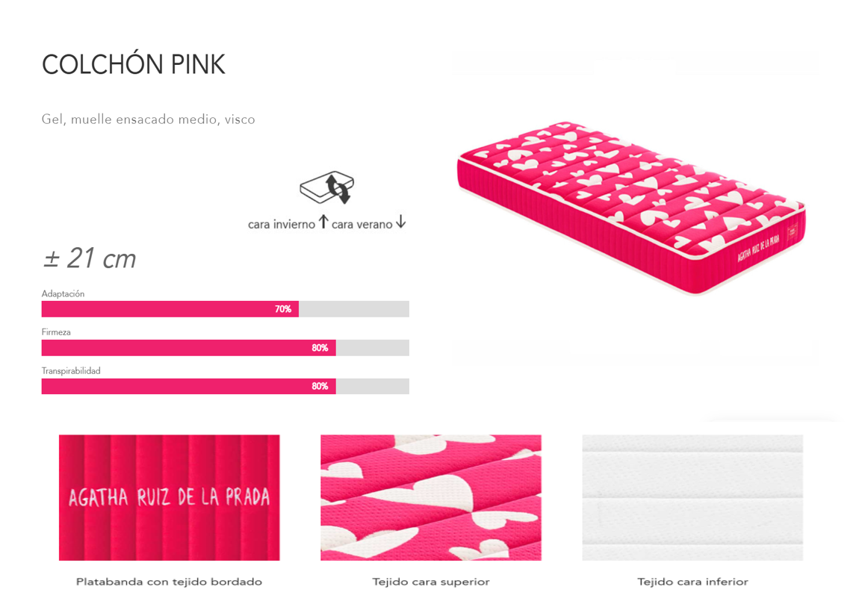
Task: Click the Agatha Ruiz brand text on mattress
Action: tap(758, 247)
